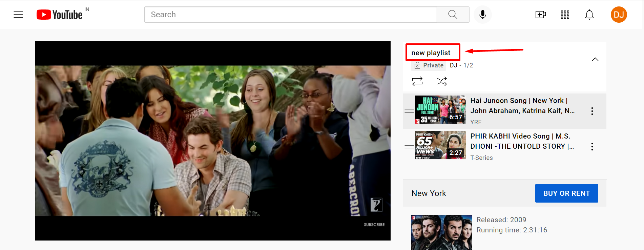Screen dimensions: 644x250
Task: Select the 'Released: 2009' text
Action: 501,220
